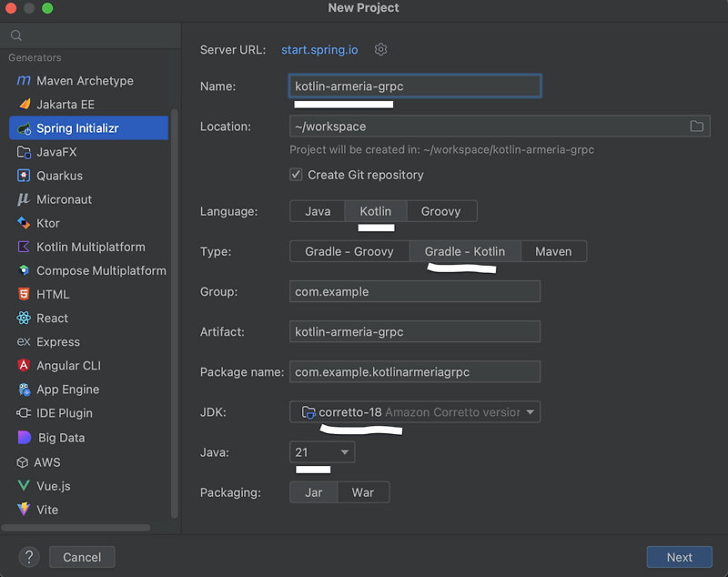This screenshot has height=577, width=728.
Task: Open the Location folder browser
Action: click(696, 127)
